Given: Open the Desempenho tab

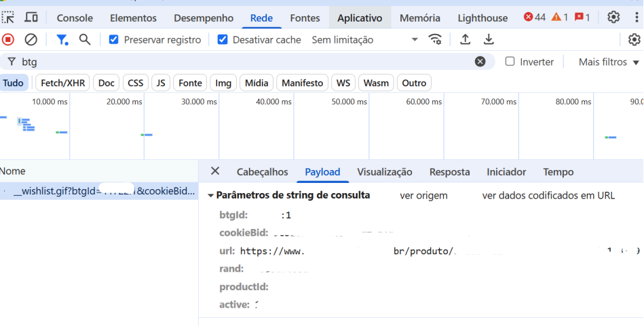Looking at the screenshot, I should pos(204,18).
